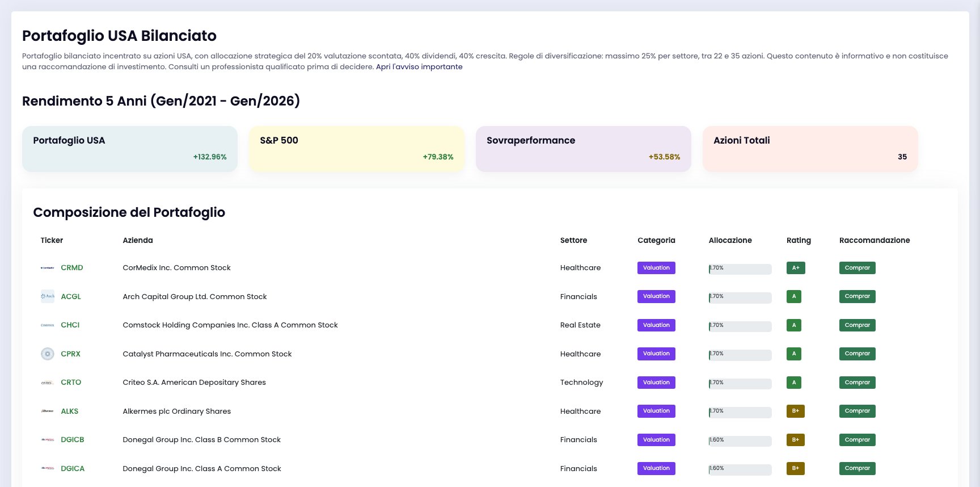The image size is (980, 487).
Task: Click 'Criteo S.A. American Depositary Shares' company name
Action: tap(194, 383)
